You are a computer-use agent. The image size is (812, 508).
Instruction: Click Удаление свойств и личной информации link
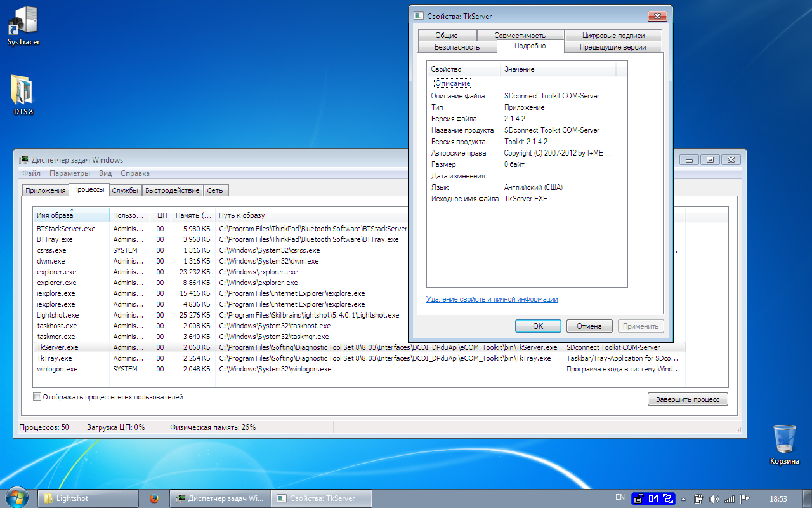492,299
